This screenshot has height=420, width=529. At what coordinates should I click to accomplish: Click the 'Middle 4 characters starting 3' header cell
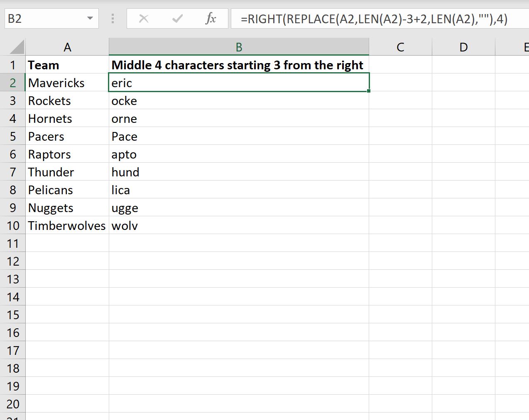pos(239,65)
